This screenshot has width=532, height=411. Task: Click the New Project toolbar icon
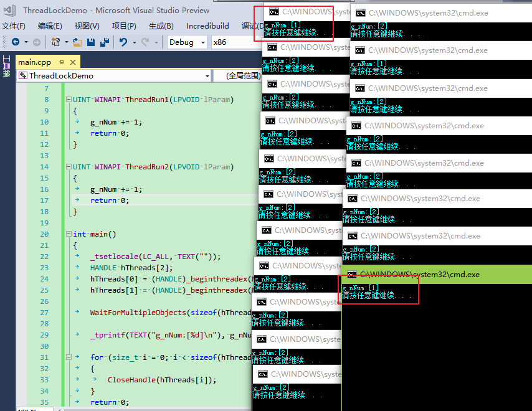point(56,42)
